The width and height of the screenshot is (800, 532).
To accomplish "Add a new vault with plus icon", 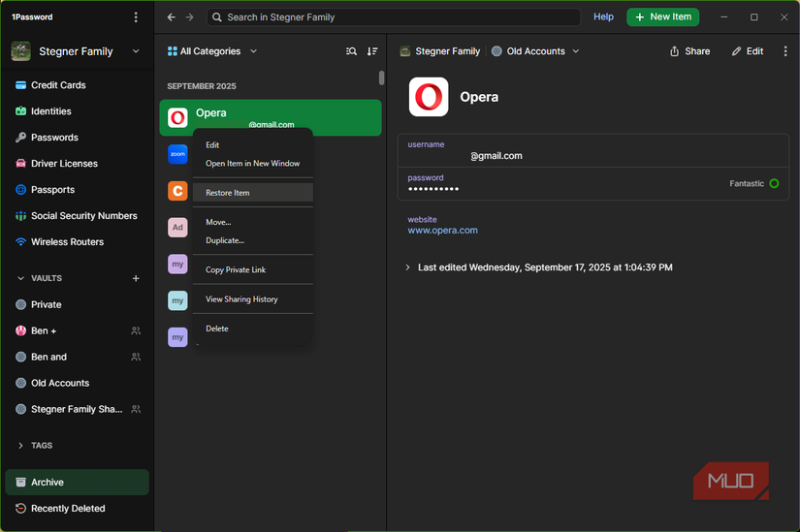I will click(136, 278).
